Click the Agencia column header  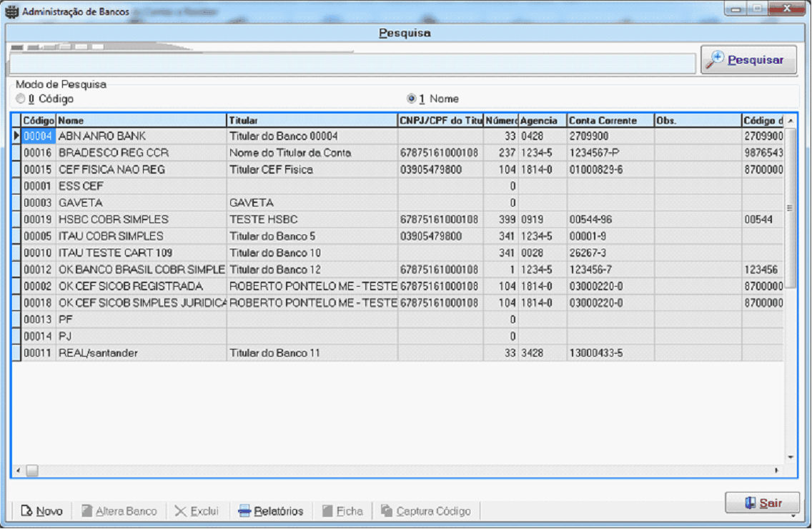tap(543, 121)
